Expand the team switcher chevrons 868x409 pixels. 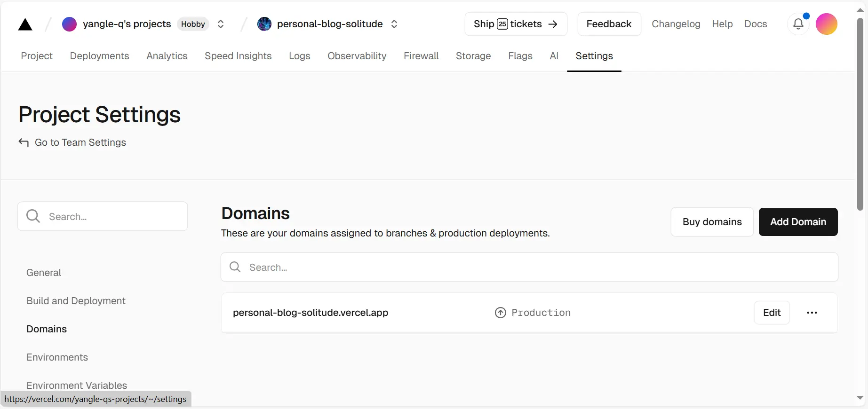220,24
